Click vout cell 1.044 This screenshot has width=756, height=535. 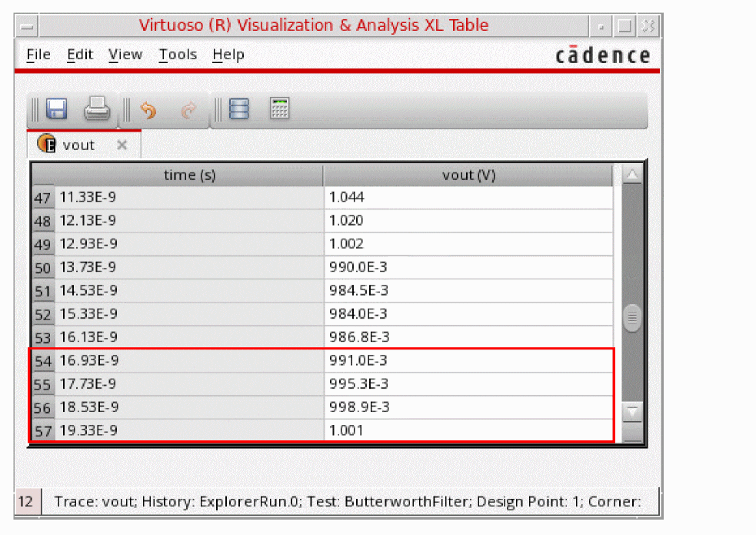pyautogui.click(x=468, y=197)
